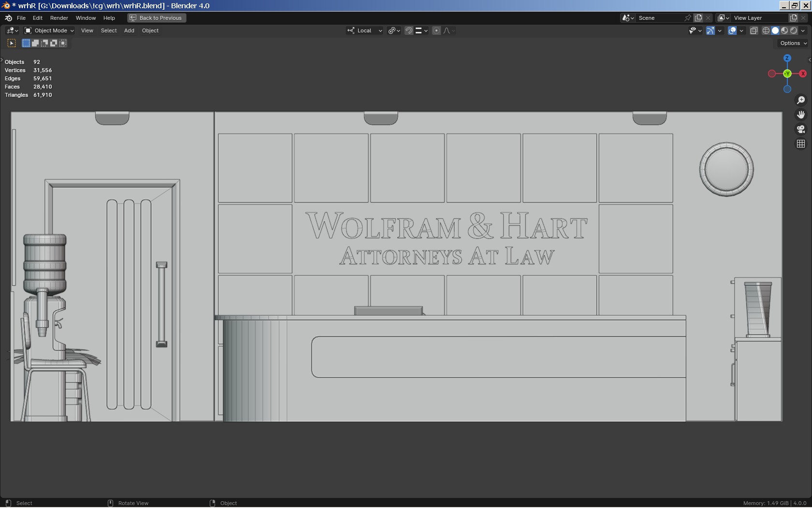Choose the Set new selection mode
The height and width of the screenshot is (508, 812).
point(26,43)
